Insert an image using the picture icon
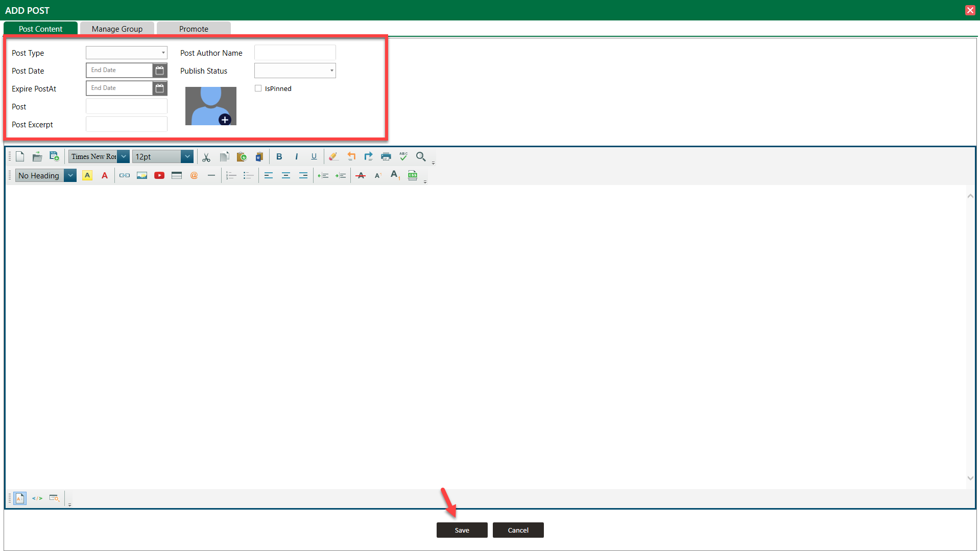The height and width of the screenshot is (551, 980). pos(142,176)
